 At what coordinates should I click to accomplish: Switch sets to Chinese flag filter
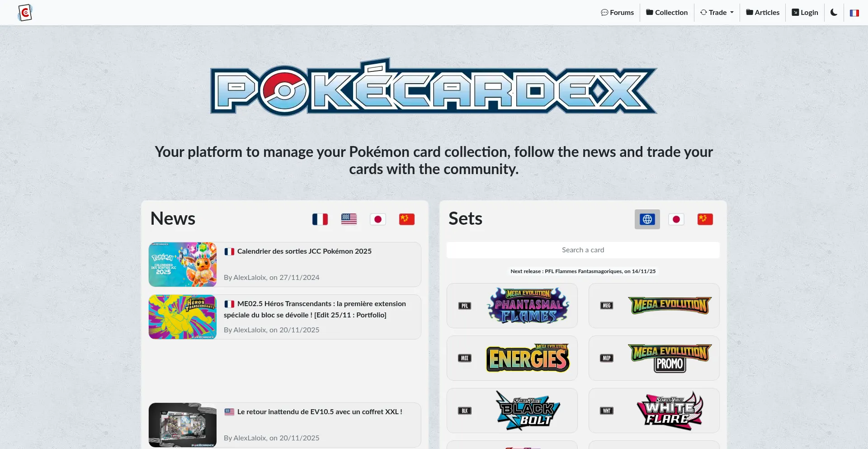pyautogui.click(x=705, y=219)
